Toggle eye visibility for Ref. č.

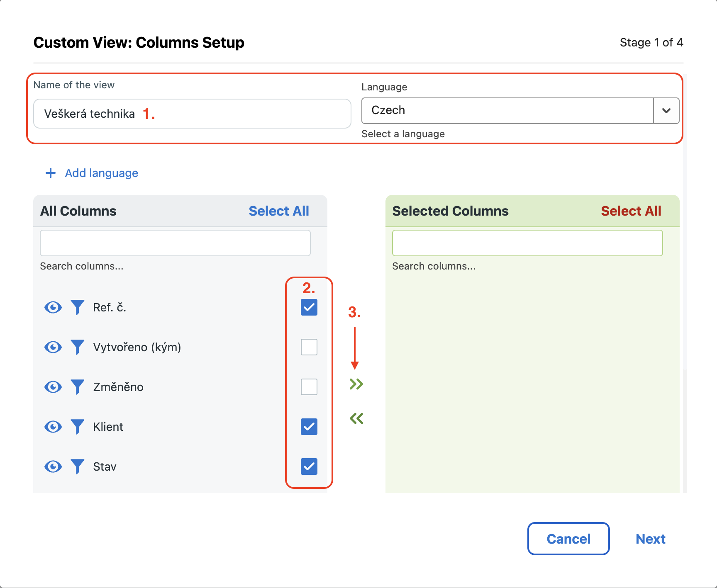point(53,307)
